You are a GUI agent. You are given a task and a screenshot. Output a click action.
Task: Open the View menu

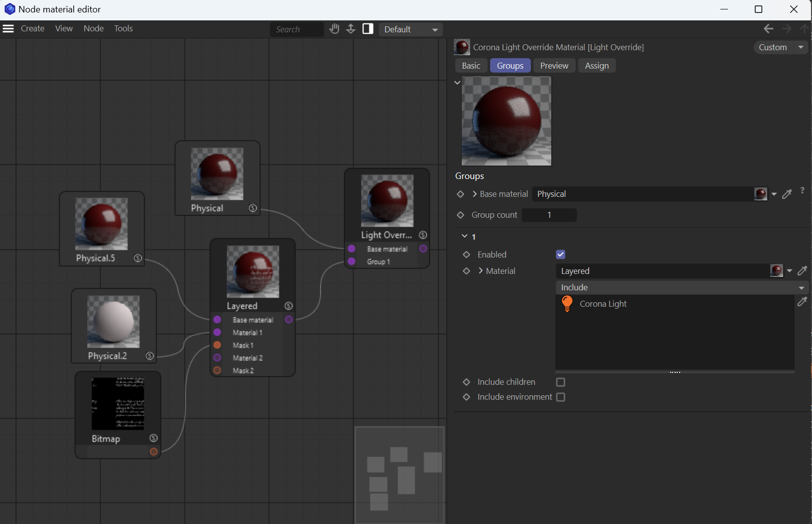pyautogui.click(x=64, y=28)
